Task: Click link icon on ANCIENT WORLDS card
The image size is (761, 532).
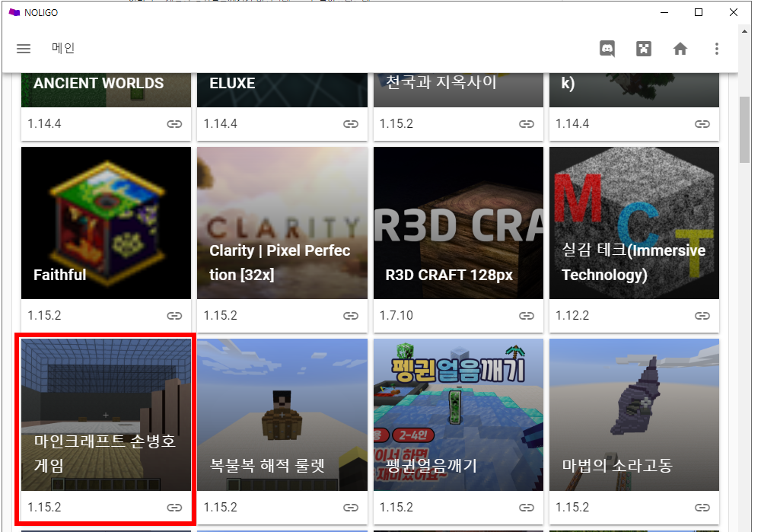Action: (174, 124)
